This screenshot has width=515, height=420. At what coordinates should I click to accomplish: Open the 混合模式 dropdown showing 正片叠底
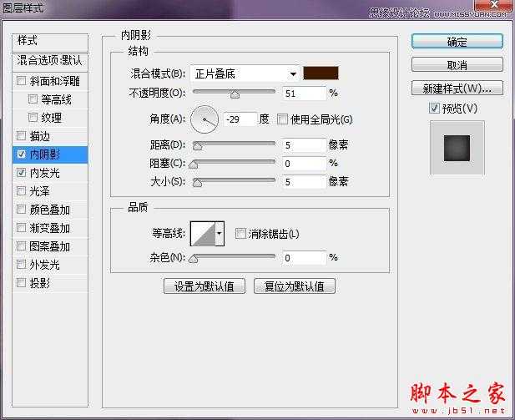click(x=245, y=73)
